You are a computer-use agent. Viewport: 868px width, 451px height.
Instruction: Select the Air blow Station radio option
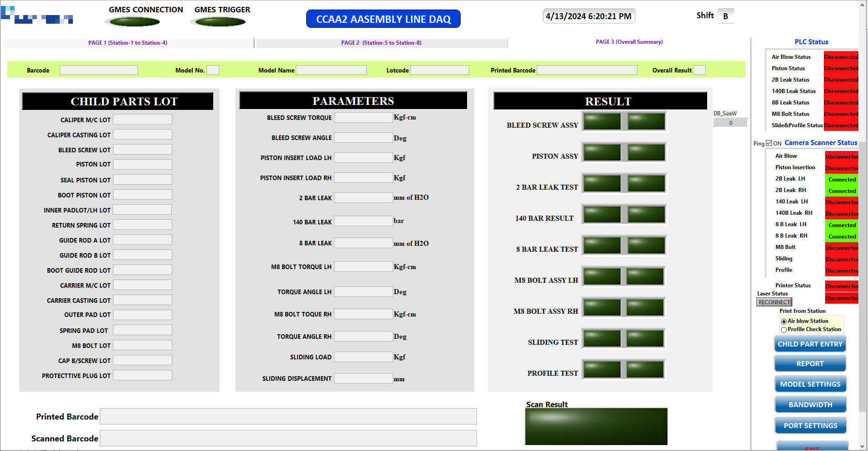[784, 321]
